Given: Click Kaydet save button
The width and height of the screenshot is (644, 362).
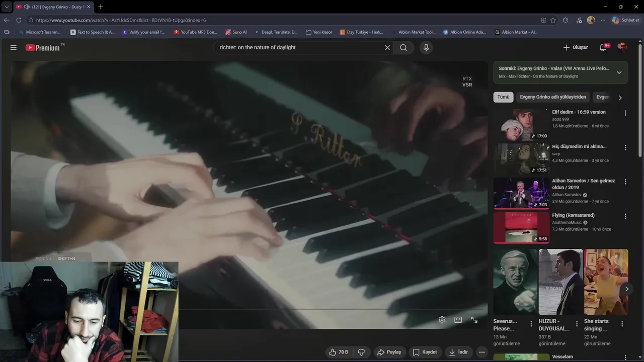Looking at the screenshot, I should pyautogui.click(x=425, y=352).
